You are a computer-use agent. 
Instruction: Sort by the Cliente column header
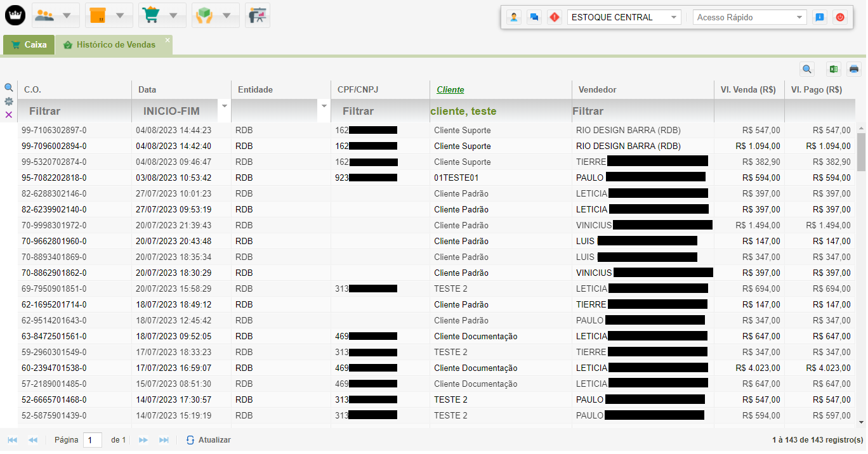[450, 89]
